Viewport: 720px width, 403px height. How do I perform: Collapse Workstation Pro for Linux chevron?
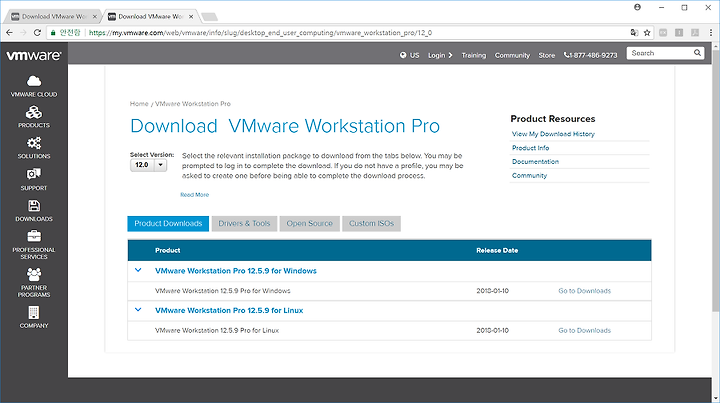click(x=138, y=310)
